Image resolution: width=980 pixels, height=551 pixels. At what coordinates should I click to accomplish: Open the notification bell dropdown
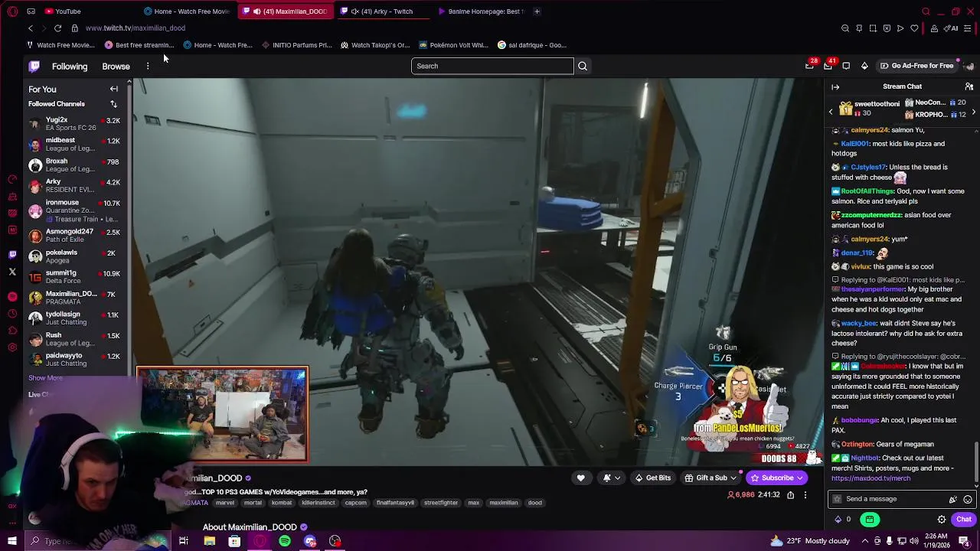point(611,478)
